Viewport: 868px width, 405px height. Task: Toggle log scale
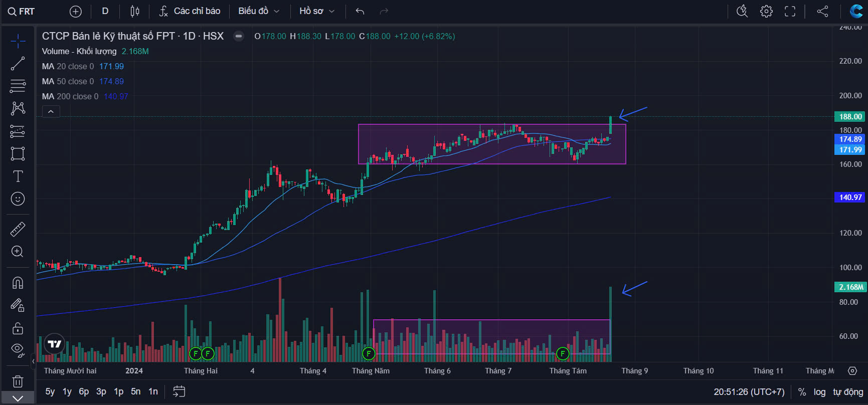[819, 391]
